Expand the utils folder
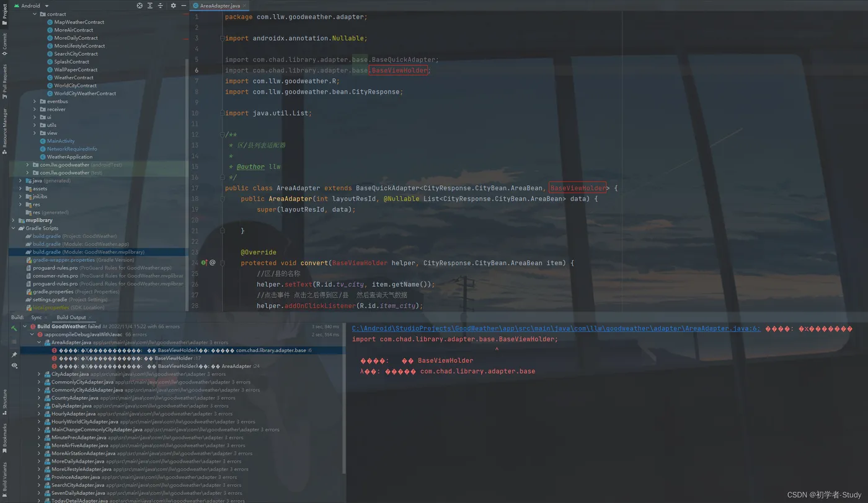 (35, 125)
